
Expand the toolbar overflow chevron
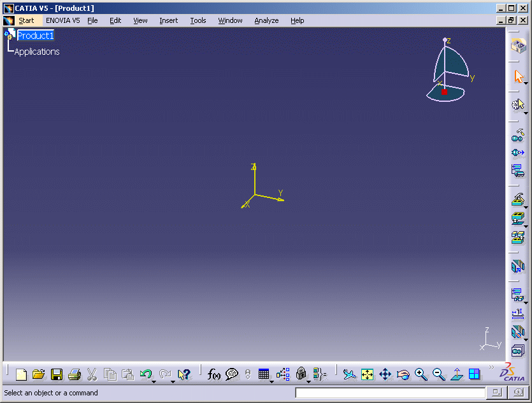491,367
